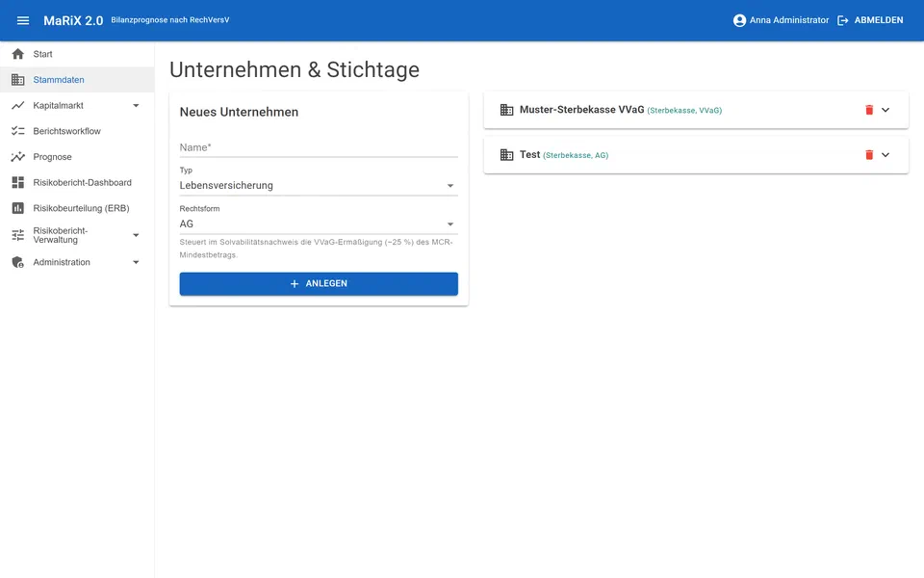The image size is (924, 578).
Task: Click building icon beside Muster-Sterbekasse VVaG
Action: (507, 110)
